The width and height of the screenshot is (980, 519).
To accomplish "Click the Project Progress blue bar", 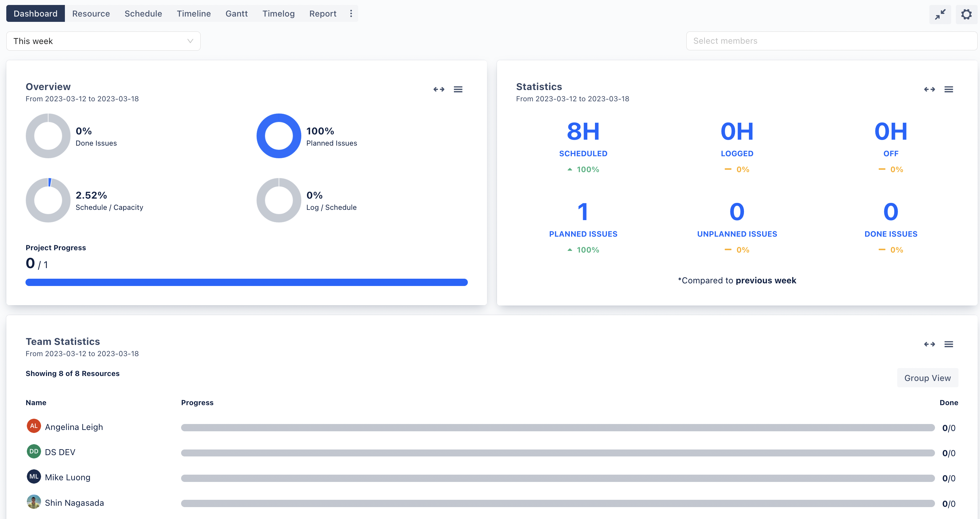I will (x=246, y=282).
